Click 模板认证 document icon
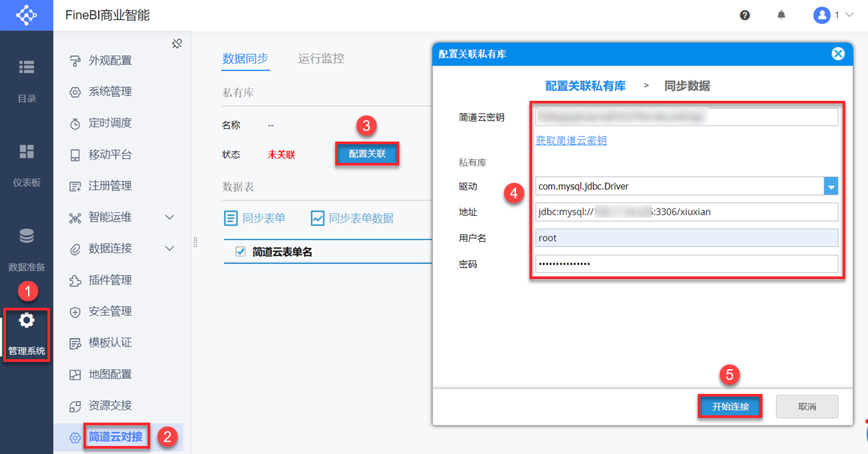Image resolution: width=868 pixels, height=454 pixels. [75, 343]
